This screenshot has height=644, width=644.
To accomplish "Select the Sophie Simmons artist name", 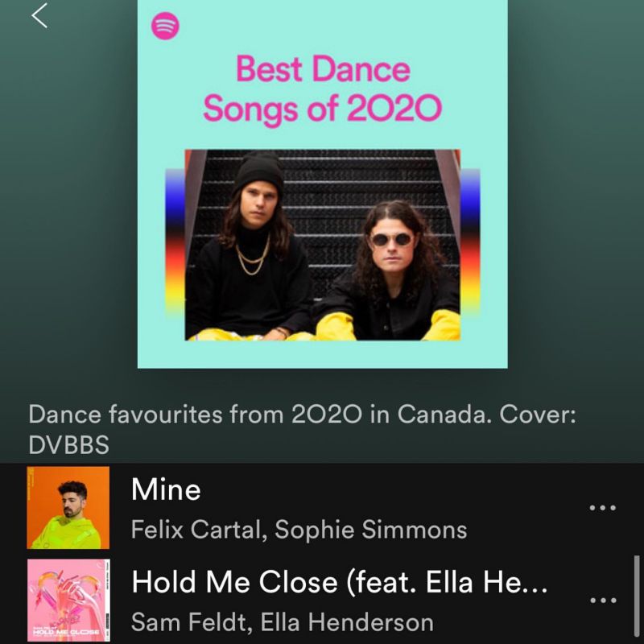I will [x=371, y=530].
